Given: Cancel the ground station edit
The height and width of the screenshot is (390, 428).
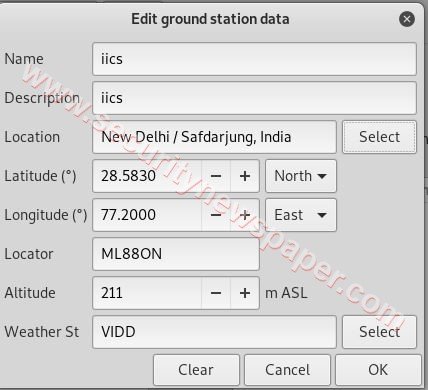Looking at the screenshot, I should coord(287,370).
